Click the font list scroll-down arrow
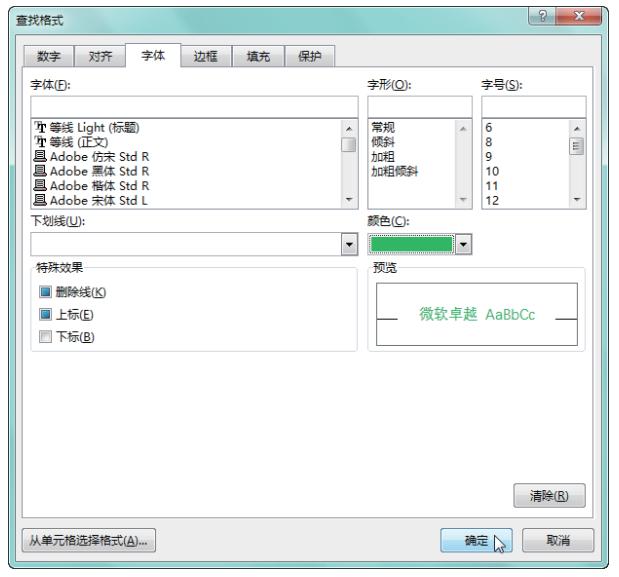Screen dimensions: 619x577 click(349, 199)
